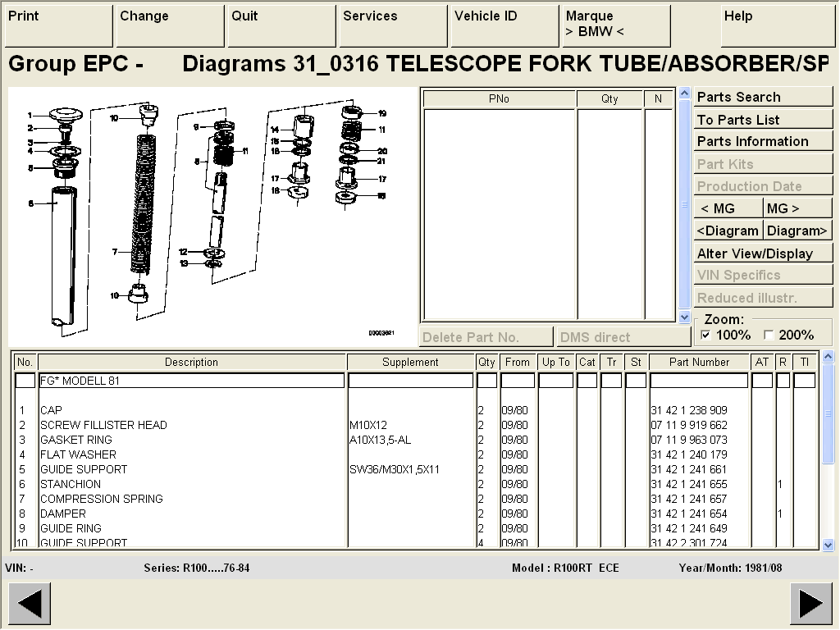
Task: Select the GUIDE RING row
Action: tap(416, 528)
